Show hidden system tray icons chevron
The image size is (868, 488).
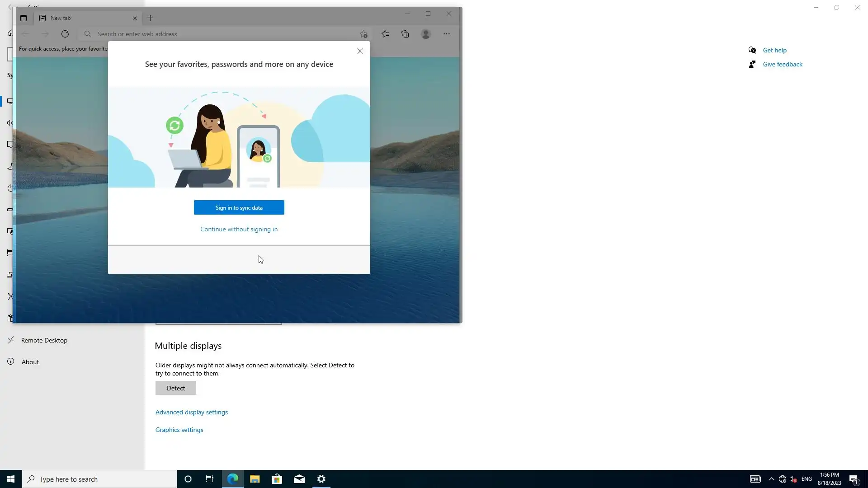[x=771, y=479]
